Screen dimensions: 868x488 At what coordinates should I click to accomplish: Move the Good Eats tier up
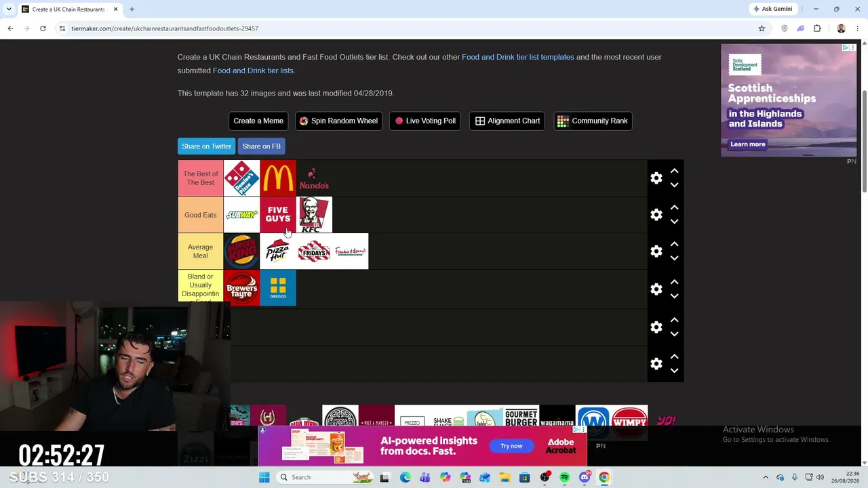674,208
